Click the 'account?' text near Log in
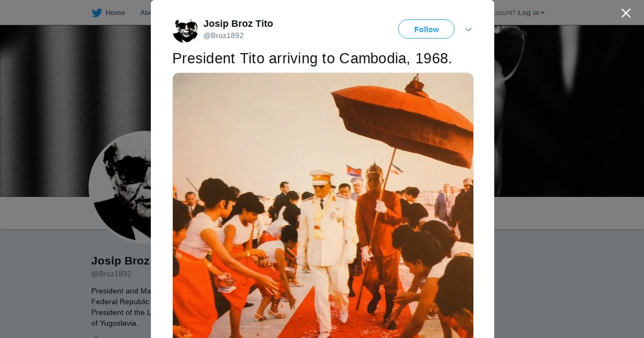 coord(504,12)
